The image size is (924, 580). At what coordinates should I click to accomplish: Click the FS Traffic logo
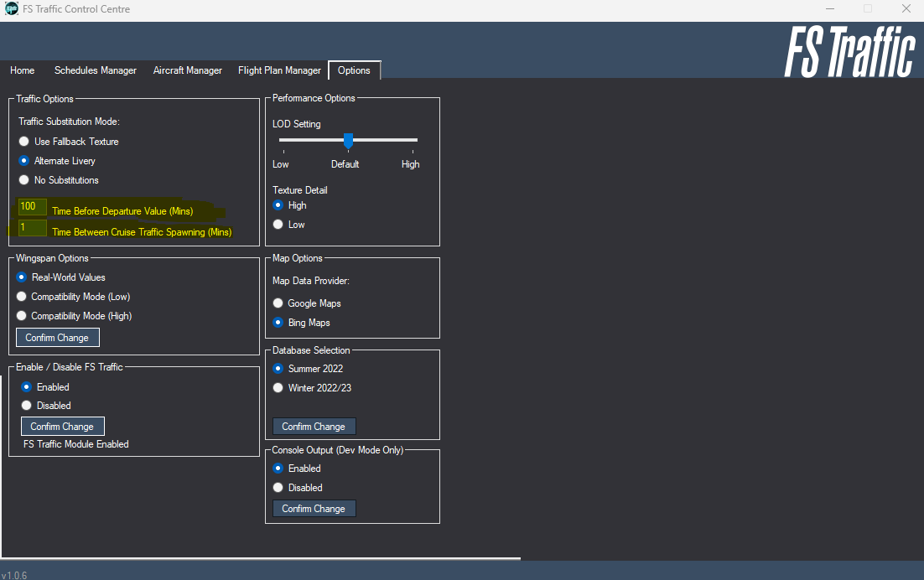[x=850, y=50]
